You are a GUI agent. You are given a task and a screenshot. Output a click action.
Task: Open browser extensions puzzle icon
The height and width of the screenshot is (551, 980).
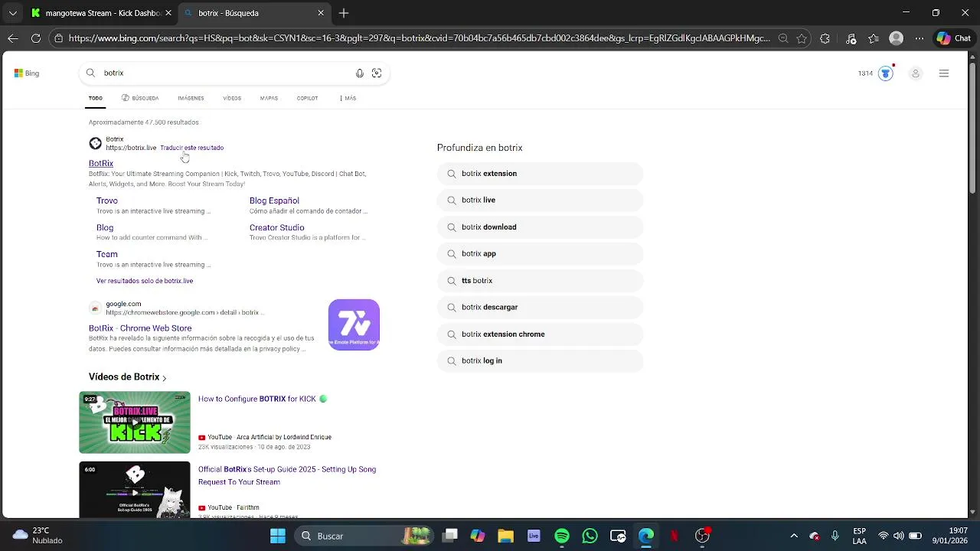pyautogui.click(x=825, y=38)
